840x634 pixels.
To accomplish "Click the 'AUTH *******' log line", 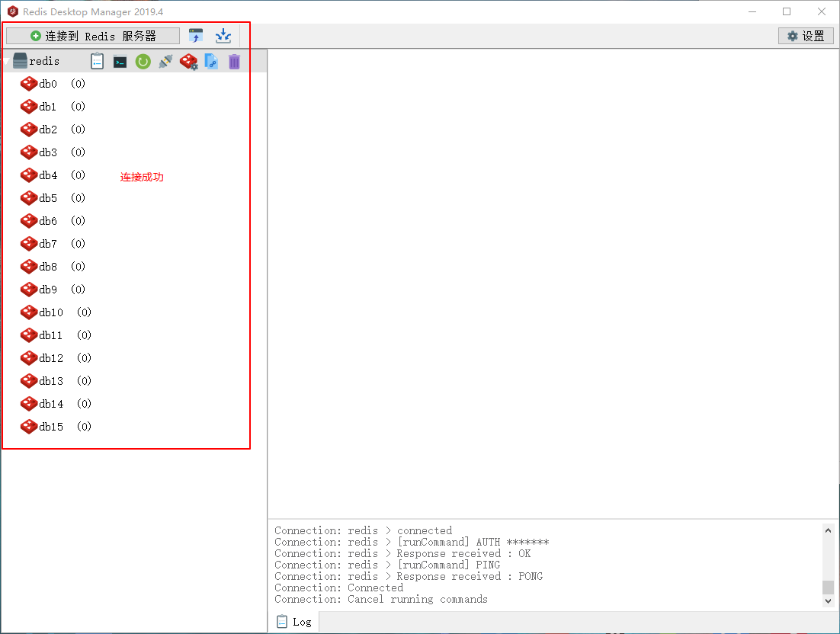I will click(x=412, y=542).
